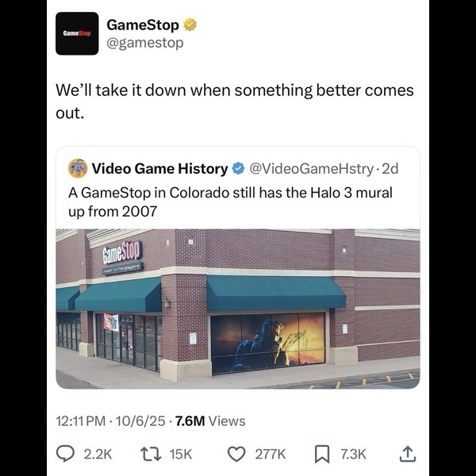Share the tweet via the upload arrow icon

408,454
